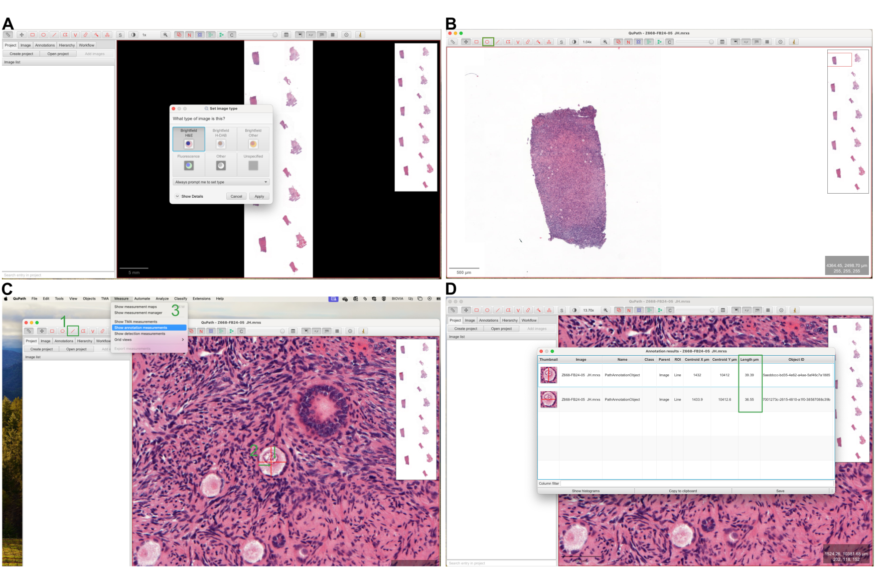Click Create project in panel A
880x588 pixels.
pos(22,54)
